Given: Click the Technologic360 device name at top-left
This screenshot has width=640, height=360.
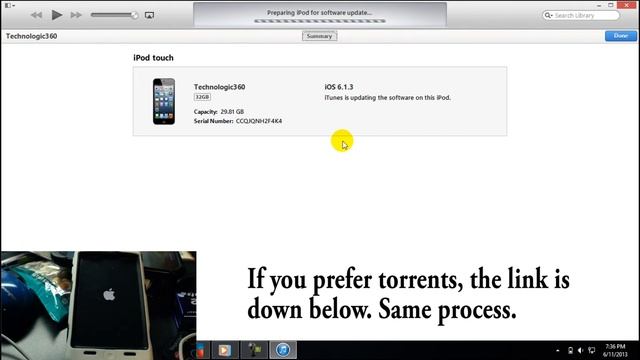Looking at the screenshot, I should click(x=31, y=36).
